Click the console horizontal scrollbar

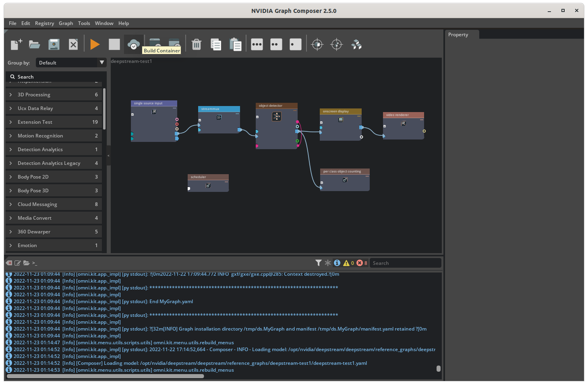click(x=106, y=376)
